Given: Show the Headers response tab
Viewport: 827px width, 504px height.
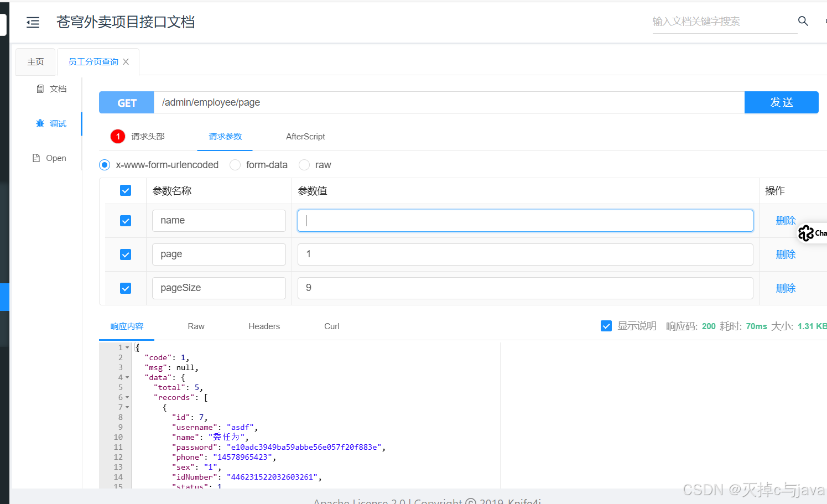Looking at the screenshot, I should pyautogui.click(x=264, y=326).
